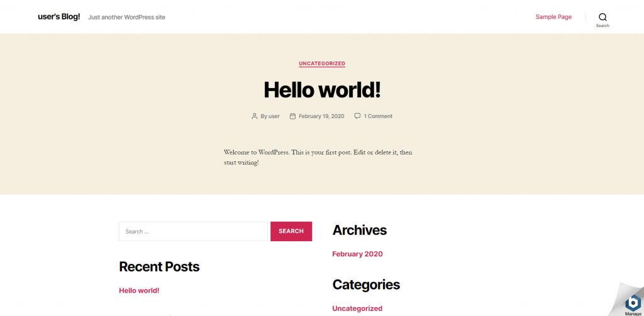Click the Archives widget heading
644x316 pixels.
click(x=359, y=230)
